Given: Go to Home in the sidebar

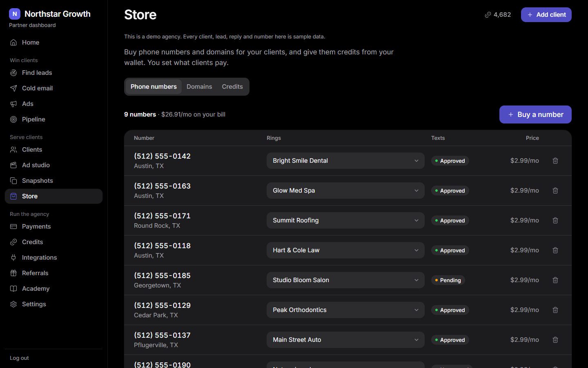Looking at the screenshot, I should (53, 43).
